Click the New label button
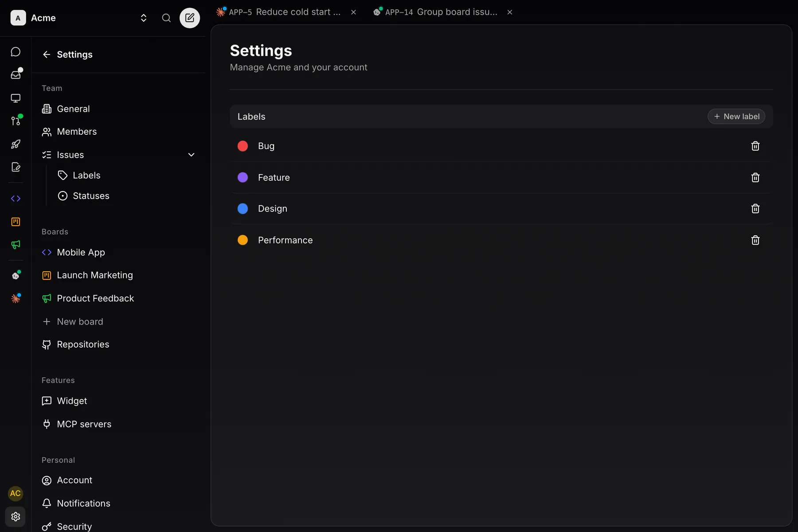 click(736, 117)
